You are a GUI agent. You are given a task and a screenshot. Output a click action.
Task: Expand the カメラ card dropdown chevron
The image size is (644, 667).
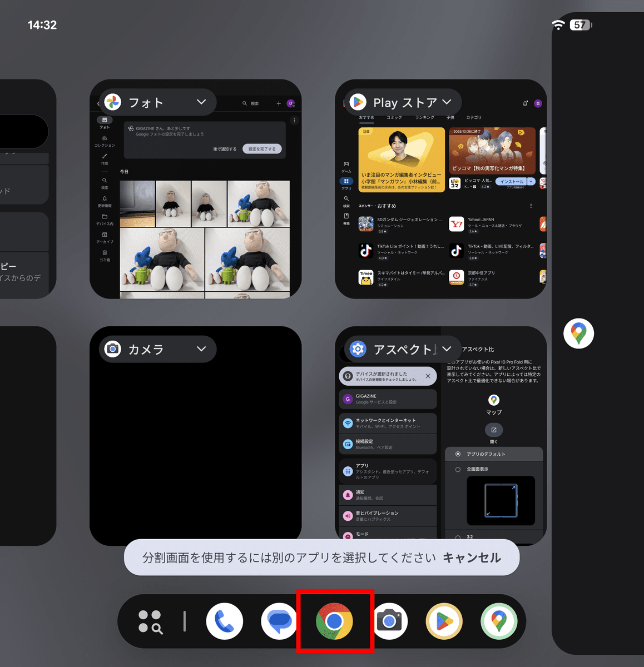(x=201, y=349)
